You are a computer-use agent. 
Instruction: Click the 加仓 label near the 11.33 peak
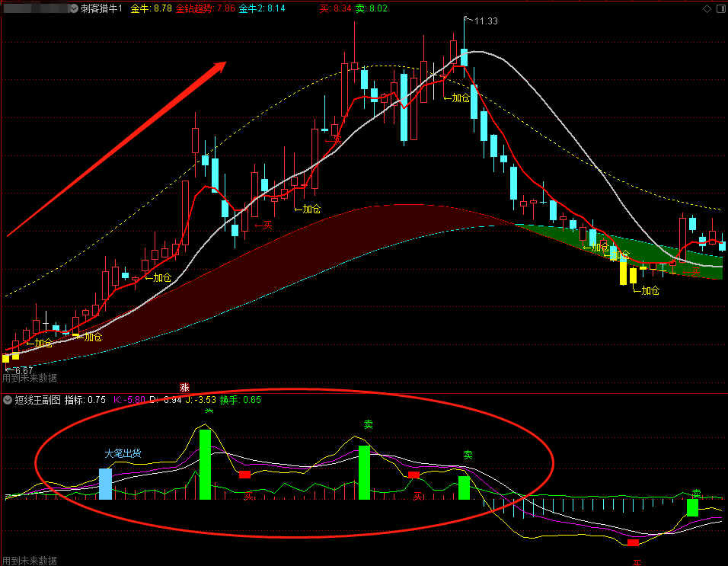pos(458,98)
